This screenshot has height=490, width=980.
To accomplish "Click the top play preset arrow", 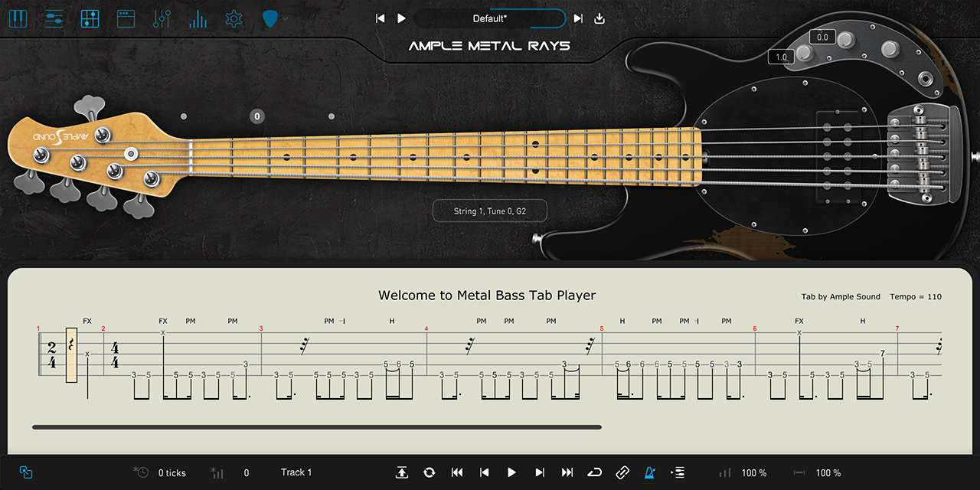I will pyautogui.click(x=401, y=18).
